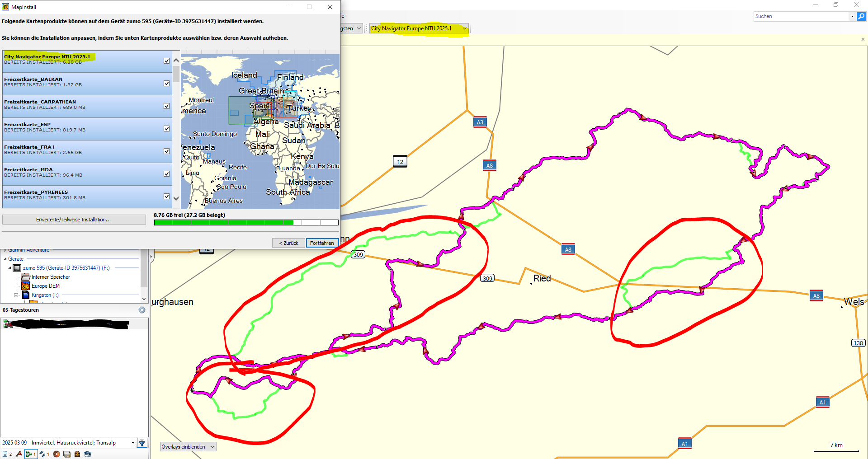Show tracks with the footprints icon
Viewport: 868px width, 459px height.
(43, 454)
